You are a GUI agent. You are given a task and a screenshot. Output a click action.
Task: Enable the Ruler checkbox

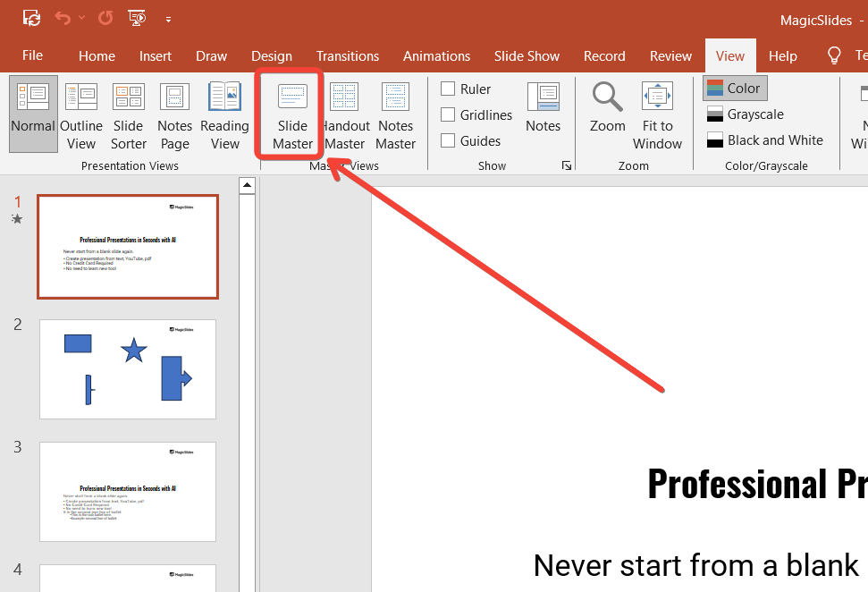(449, 89)
